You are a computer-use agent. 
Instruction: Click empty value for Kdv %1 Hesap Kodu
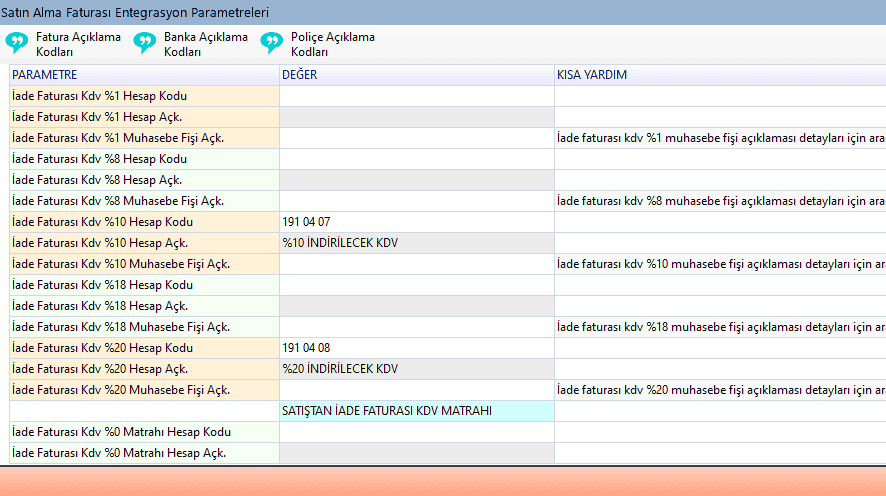point(416,96)
